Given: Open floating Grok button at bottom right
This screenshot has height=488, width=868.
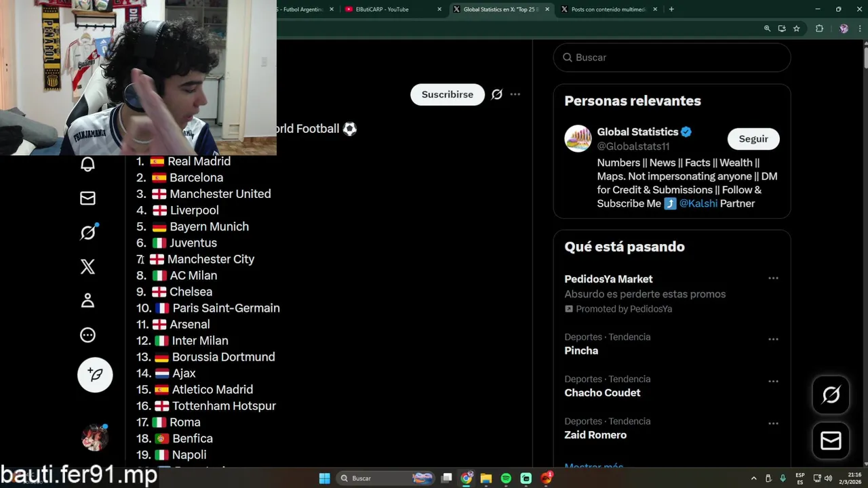Looking at the screenshot, I should coord(831,394).
